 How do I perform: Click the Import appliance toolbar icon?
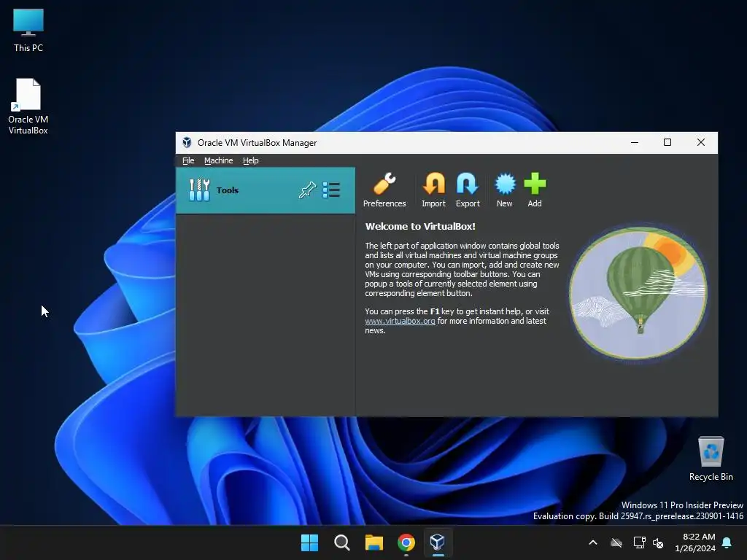point(433,190)
